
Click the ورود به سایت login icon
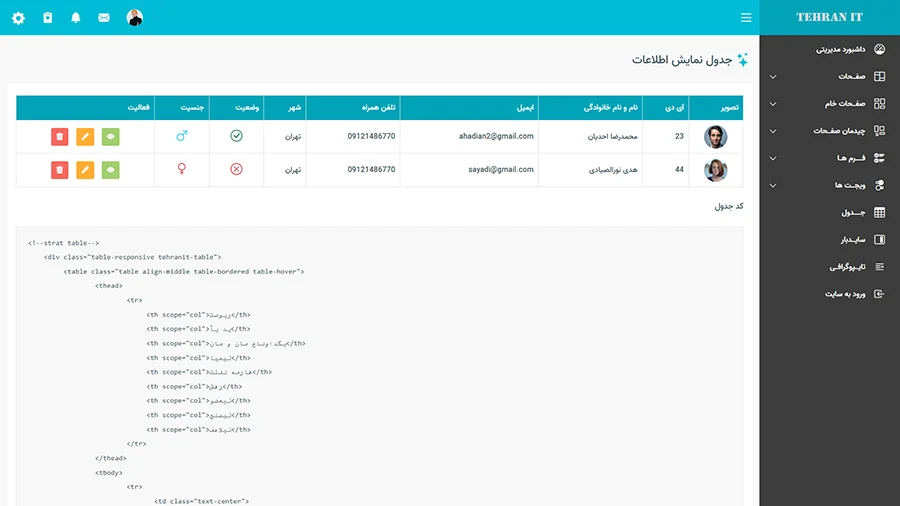tap(879, 294)
